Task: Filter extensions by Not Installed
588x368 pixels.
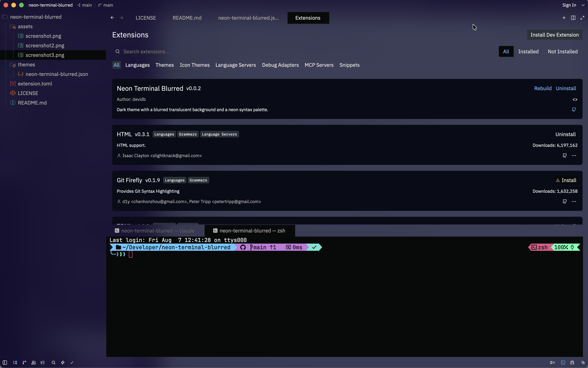Action: (x=563, y=52)
